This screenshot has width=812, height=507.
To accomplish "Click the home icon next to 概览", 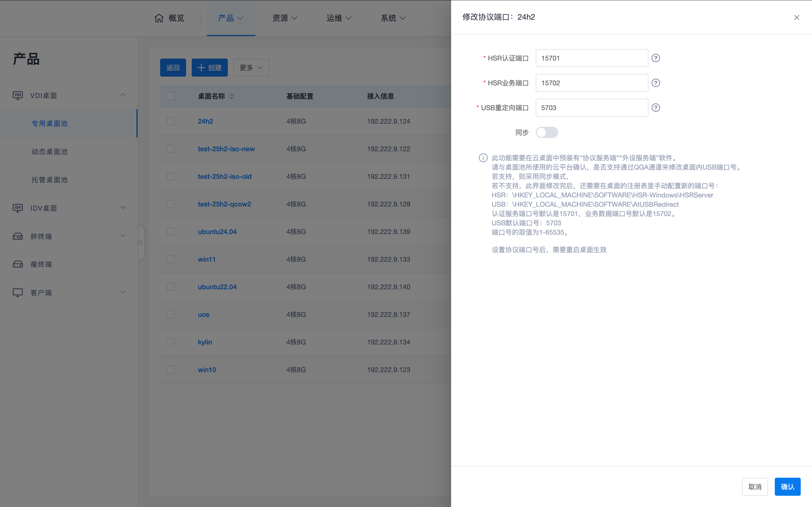I will tap(159, 18).
